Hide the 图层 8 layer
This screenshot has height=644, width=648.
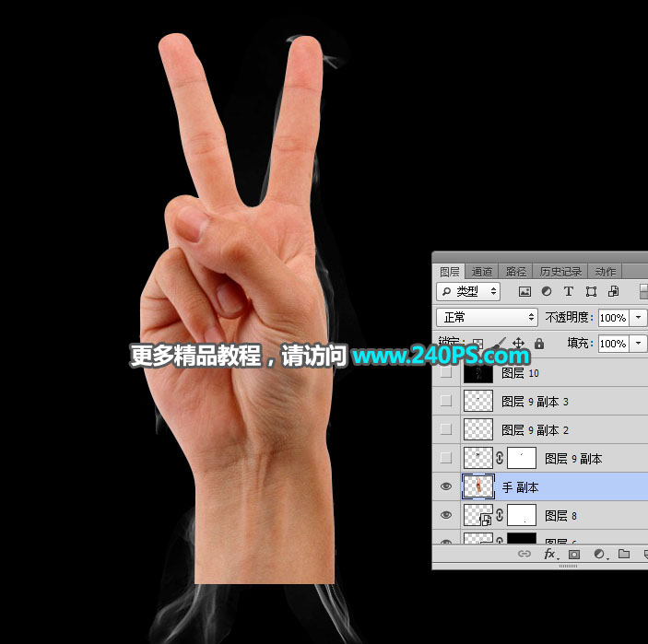point(446,515)
